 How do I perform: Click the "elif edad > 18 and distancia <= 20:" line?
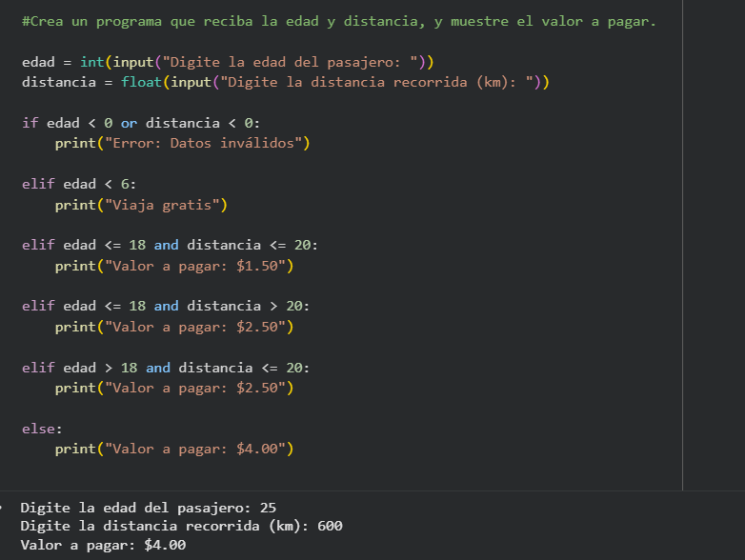[x=165, y=368]
